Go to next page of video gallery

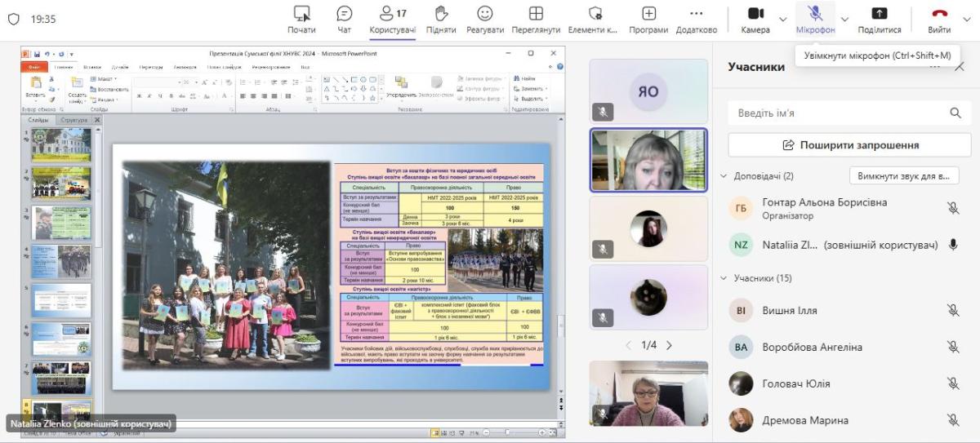pos(670,345)
